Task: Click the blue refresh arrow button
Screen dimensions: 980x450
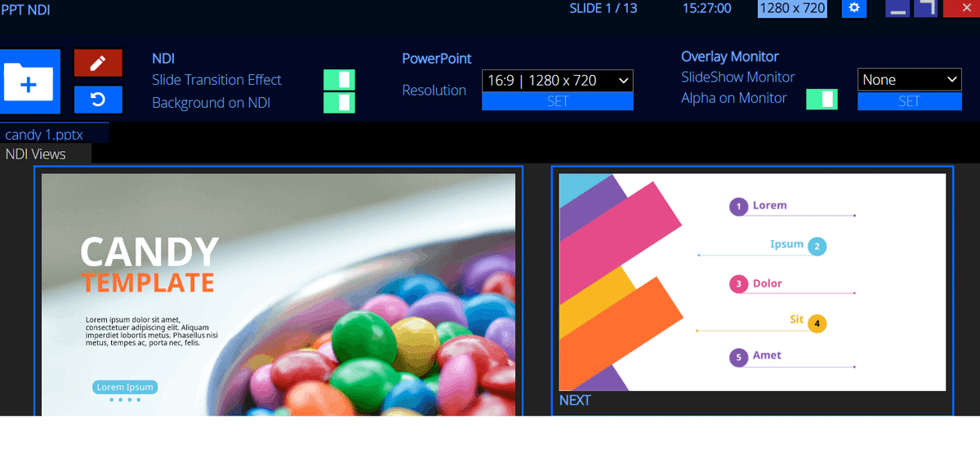Action: (98, 100)
